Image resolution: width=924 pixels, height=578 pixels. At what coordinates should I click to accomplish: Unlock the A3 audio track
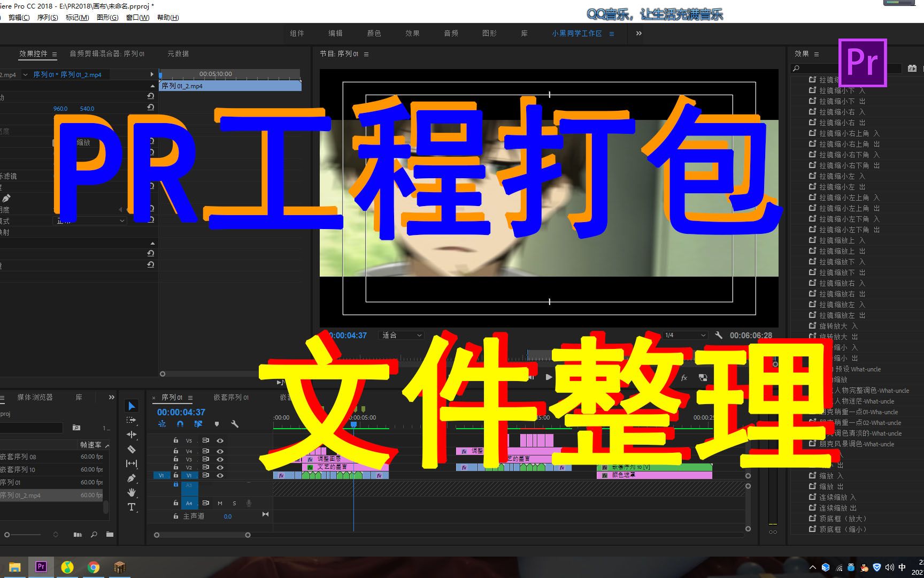coord(176,484)
